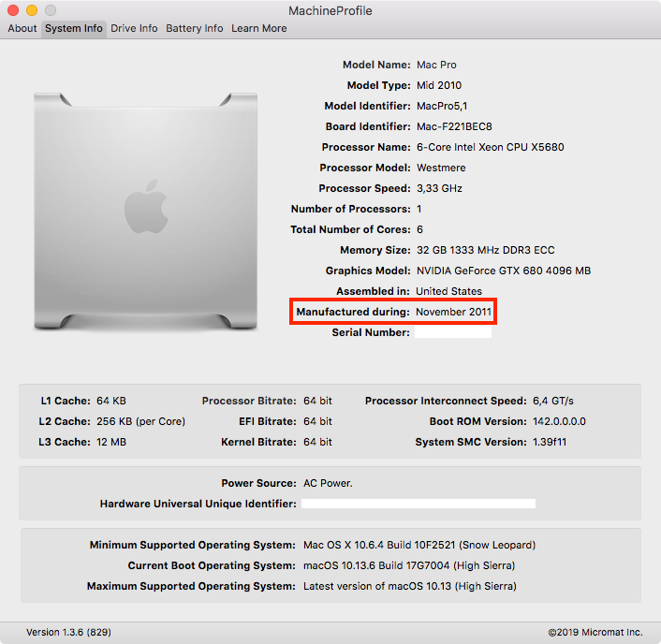661x644 pixels.
Task: Click the EFI Bitrate 64 bit value
Action: tap(317, 421)
